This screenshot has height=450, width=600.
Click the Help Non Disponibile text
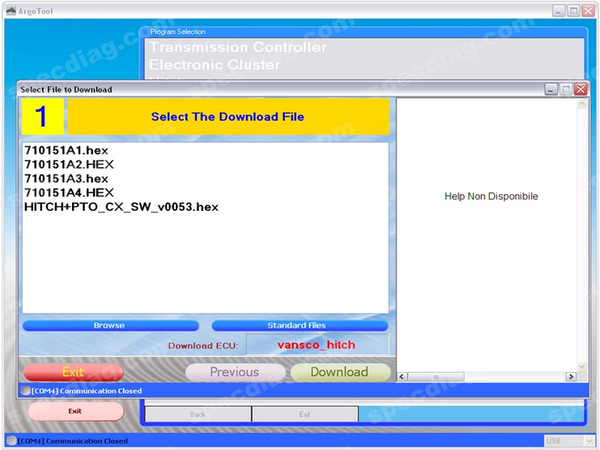pyautogui.click(x=491, y=196)
